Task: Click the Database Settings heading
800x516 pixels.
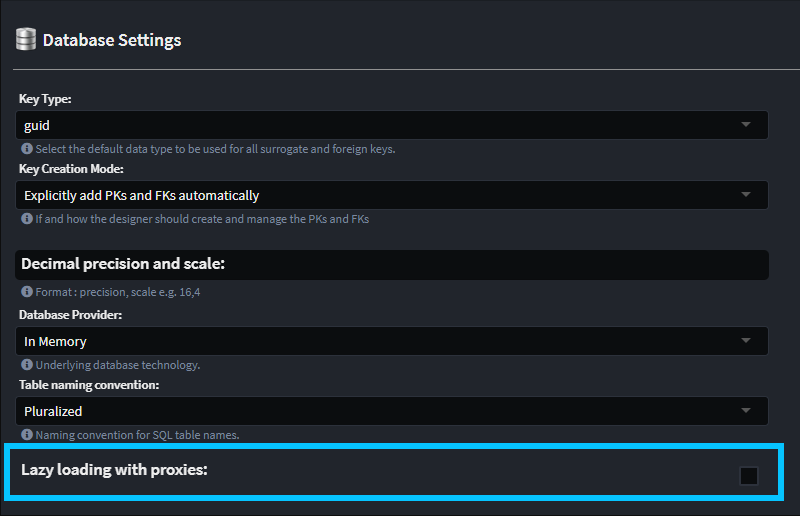Action: coord(112,41)
